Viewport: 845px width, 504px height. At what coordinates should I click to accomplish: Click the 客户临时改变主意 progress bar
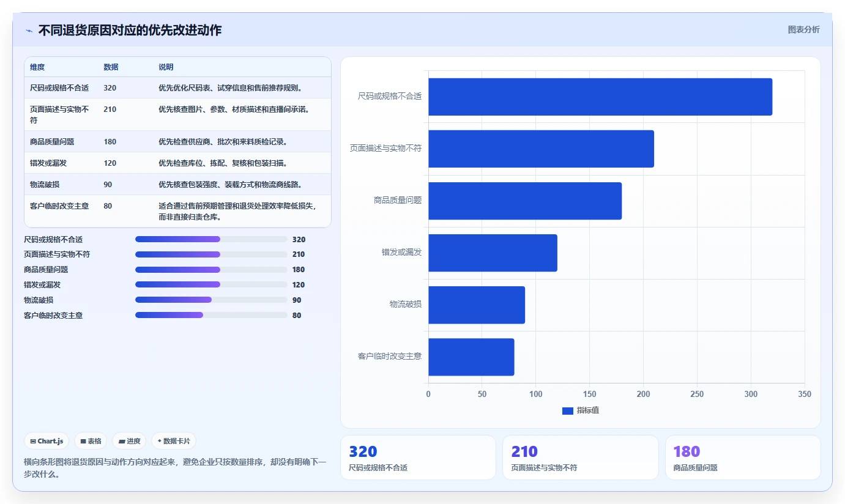click(211, 315)
